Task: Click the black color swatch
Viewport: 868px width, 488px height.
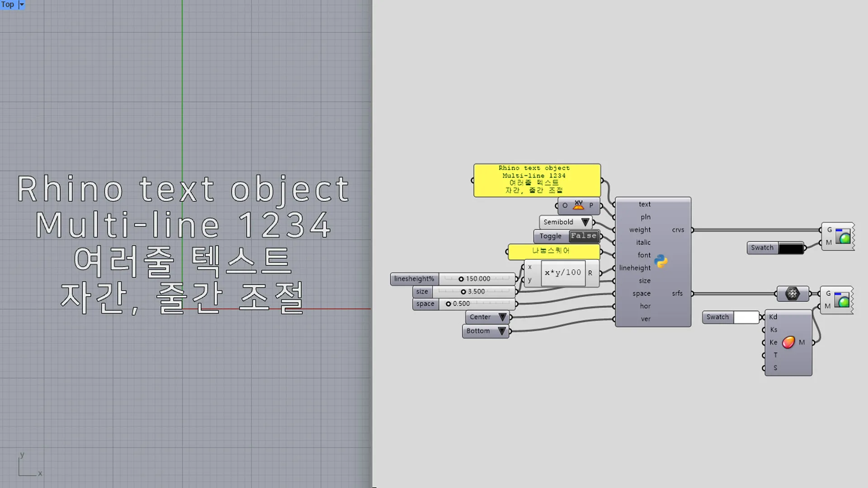Action: click(791, 248)
